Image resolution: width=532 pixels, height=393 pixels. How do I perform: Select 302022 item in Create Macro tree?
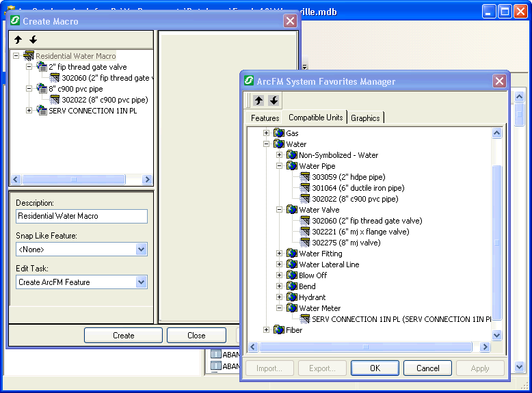click(105, 100)
